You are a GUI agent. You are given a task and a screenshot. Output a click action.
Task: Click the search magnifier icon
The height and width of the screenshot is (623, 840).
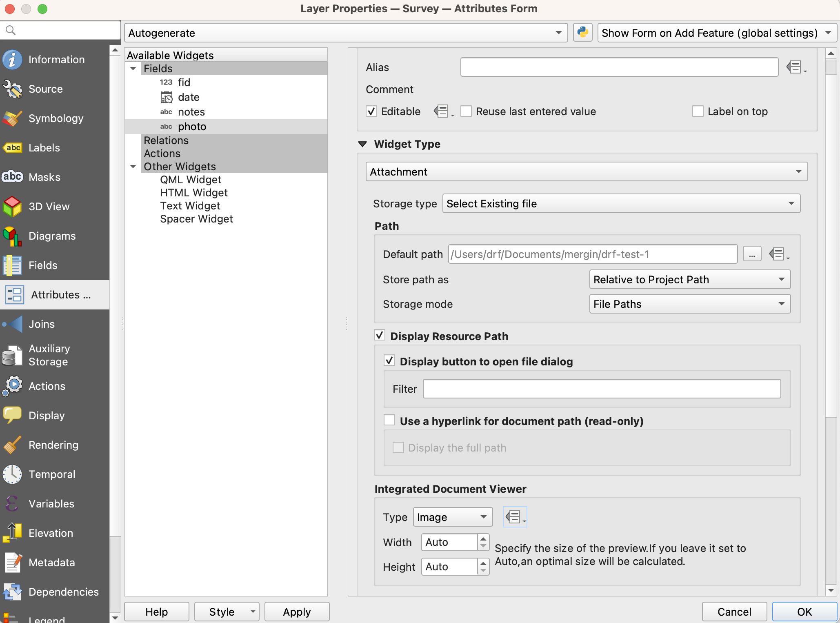pyautogui.click(x=11, y=30)
